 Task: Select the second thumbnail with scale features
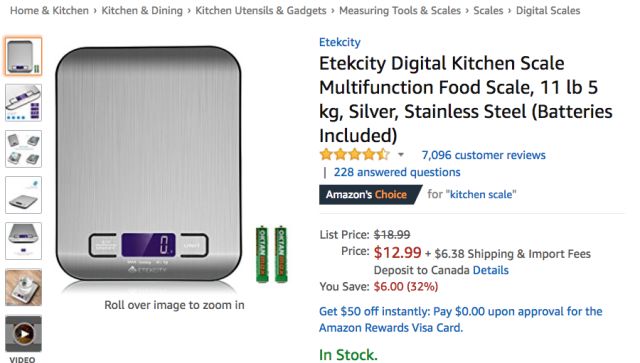(x=23, y=102)
